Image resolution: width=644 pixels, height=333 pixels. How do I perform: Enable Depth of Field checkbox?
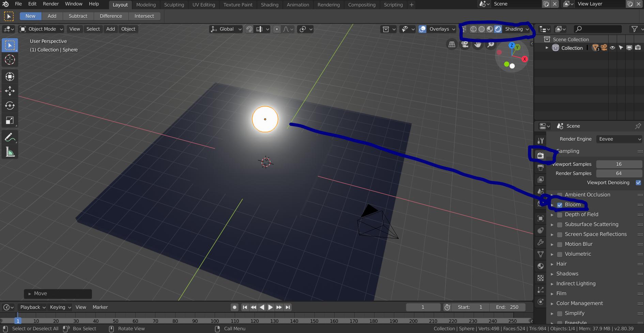559,215
